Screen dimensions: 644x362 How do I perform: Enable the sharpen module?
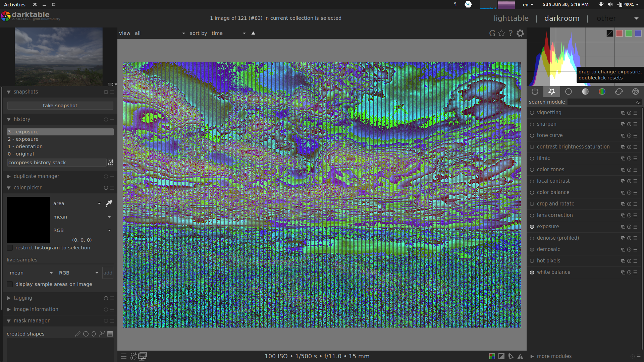[x=532, y=124]
